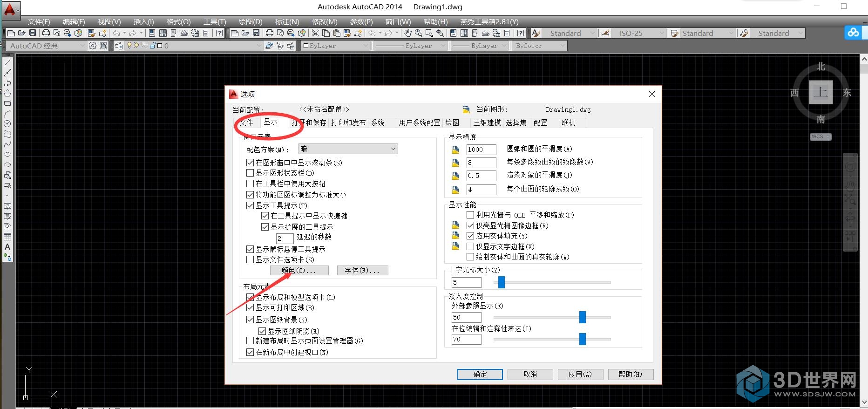Screen dimensions: 868x409
Task: Toggle 显示图纸背景 checkbox
Action: [250, 320]
